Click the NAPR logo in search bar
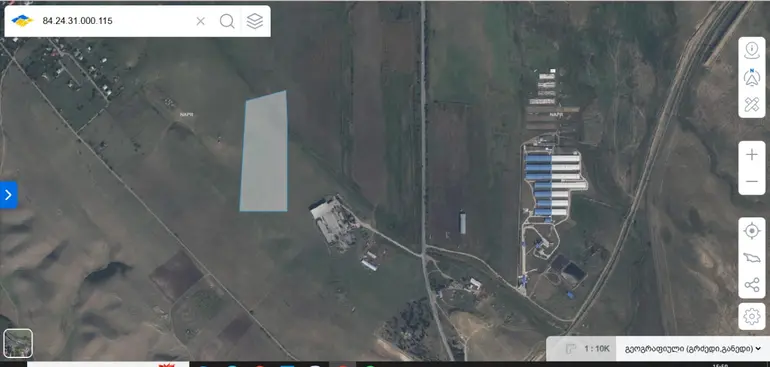770x367 pixels. pos(23,21)
